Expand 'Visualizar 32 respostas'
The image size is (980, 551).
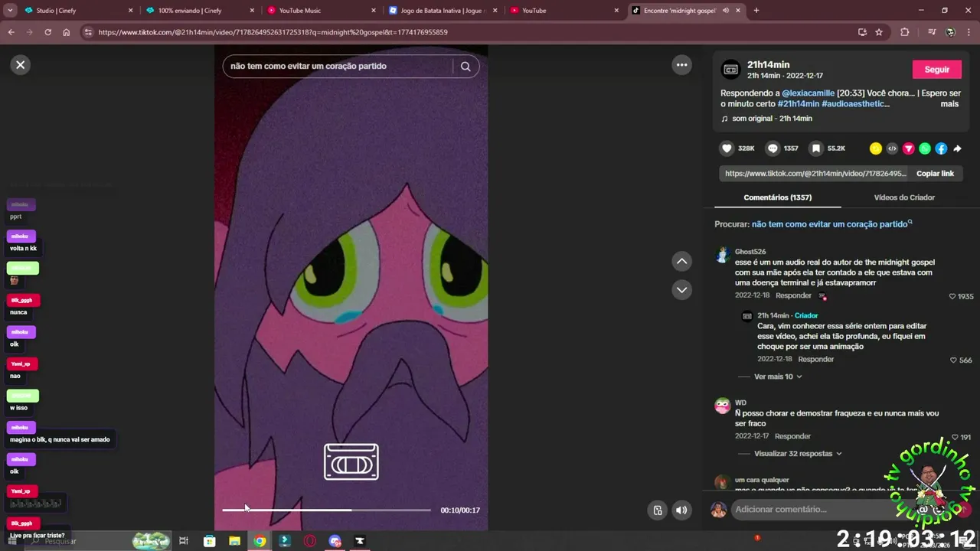pos(798,454)
